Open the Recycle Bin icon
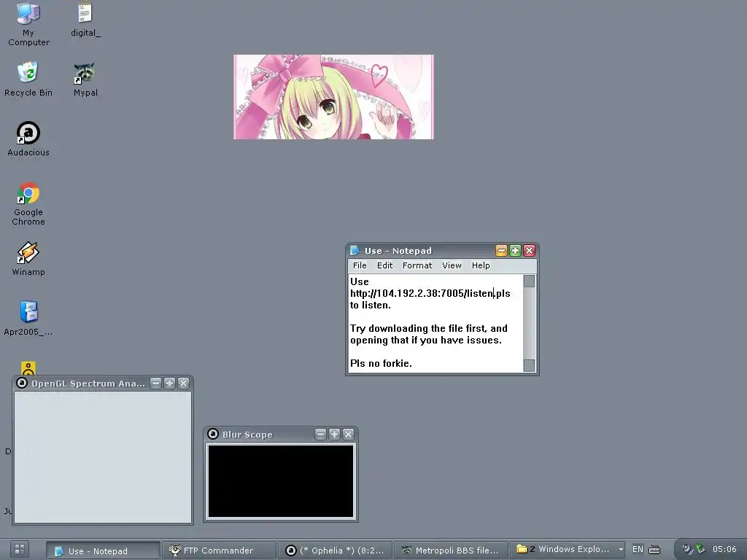Image resolution: width=747 pixels, height=560 pixels. [x=28, y=79]
